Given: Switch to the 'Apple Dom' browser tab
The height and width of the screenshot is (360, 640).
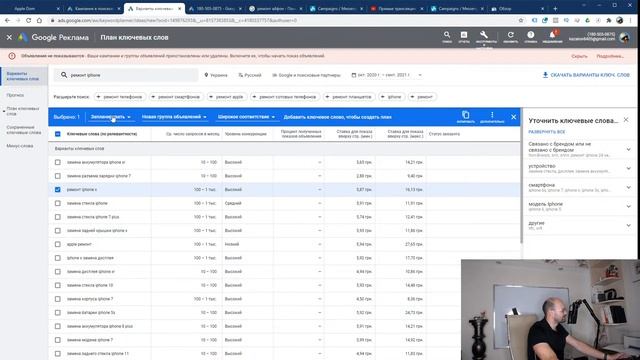Looking at the screenshot, I should point(31,8).
